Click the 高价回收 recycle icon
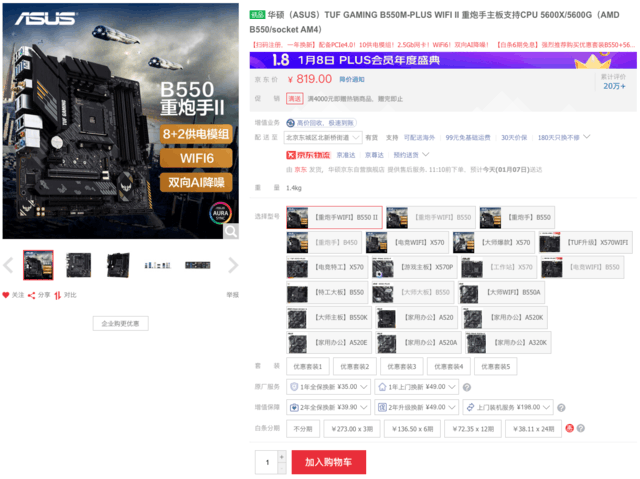 [291, 123]
